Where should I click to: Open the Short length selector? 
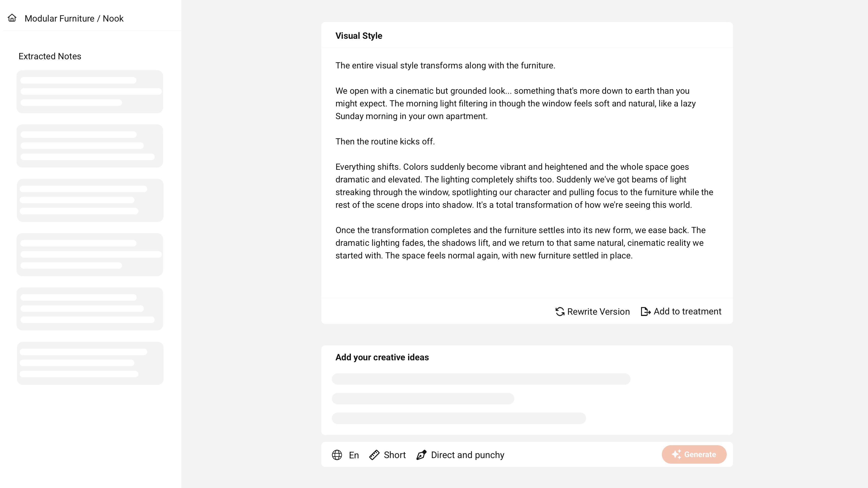(x=395, y=455)
